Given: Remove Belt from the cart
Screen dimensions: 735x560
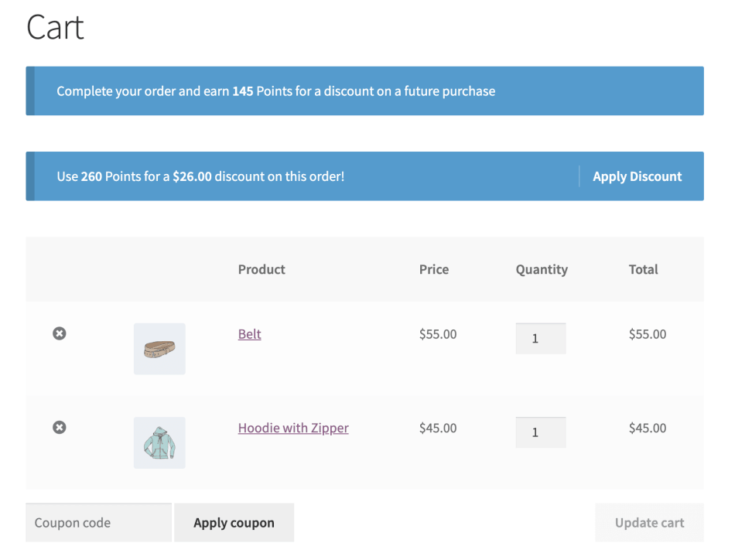Looking at the screenshot, I should tap(60, 333).
